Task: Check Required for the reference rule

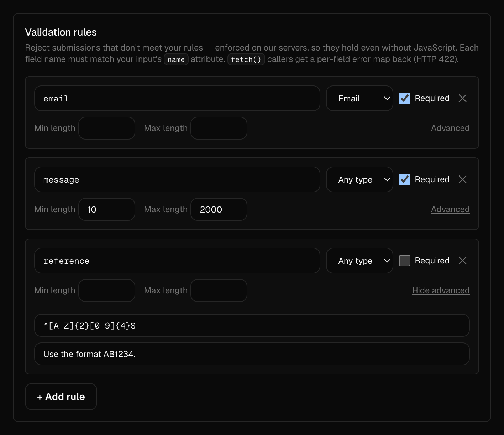Action: click(405, 261)
